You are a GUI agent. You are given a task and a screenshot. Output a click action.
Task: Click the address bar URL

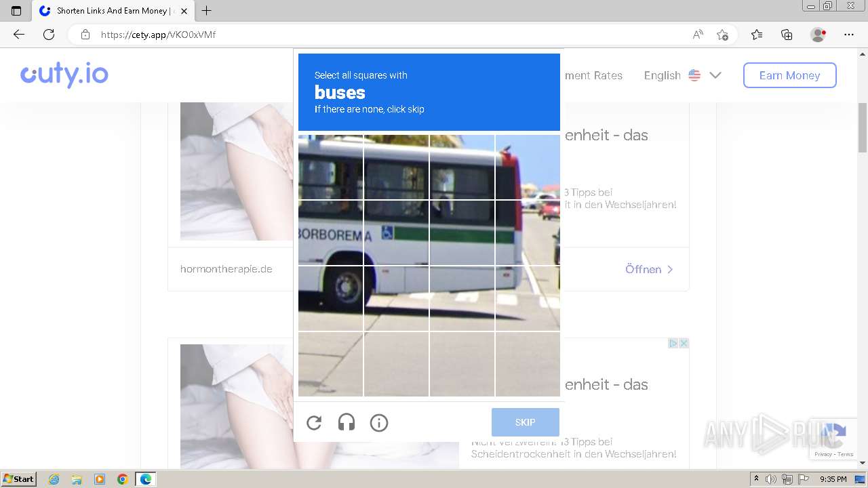158,35
